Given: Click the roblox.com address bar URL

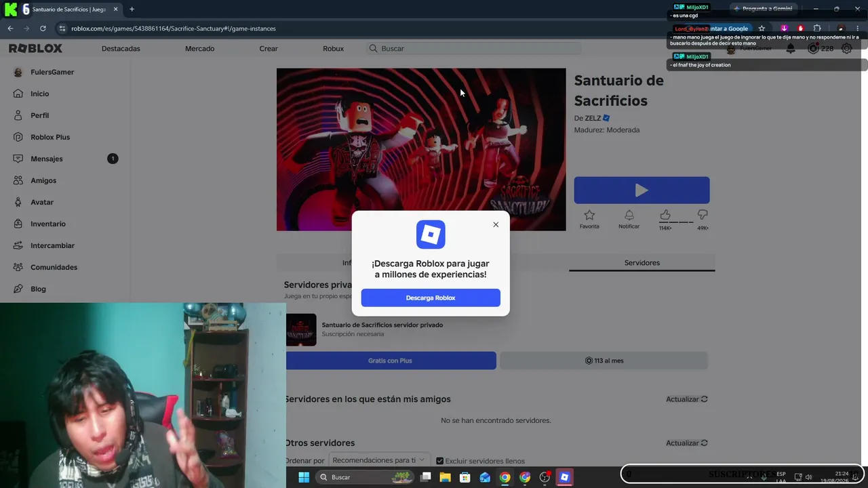Looking at the screenshot, I should coord(173,28).
